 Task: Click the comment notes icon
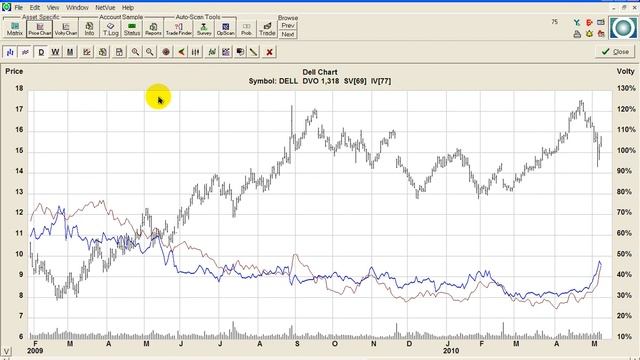(240, 52)
